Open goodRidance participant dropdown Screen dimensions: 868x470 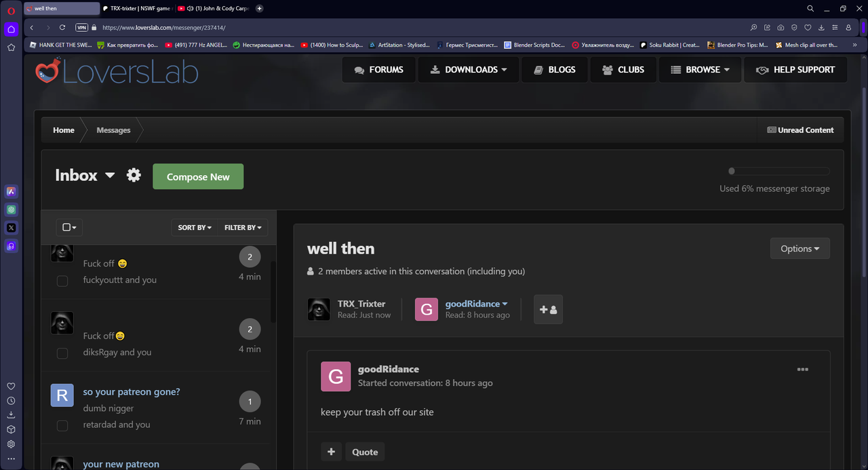(477, 304)
